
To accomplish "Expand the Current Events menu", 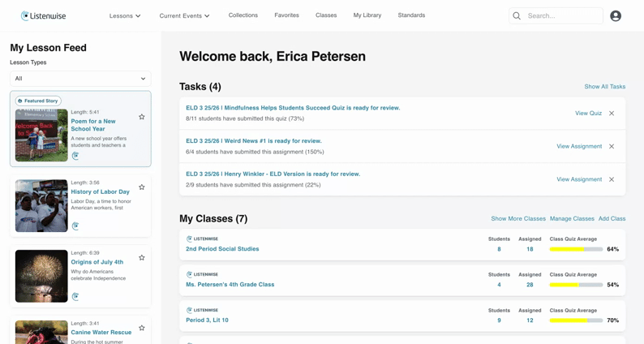I will (x=184, y=15).
